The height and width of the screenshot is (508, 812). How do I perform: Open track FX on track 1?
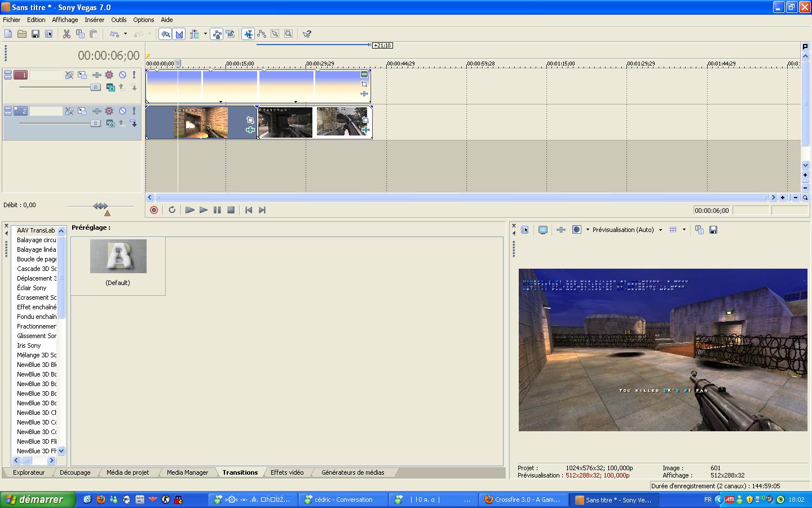[x=97, y=75]
